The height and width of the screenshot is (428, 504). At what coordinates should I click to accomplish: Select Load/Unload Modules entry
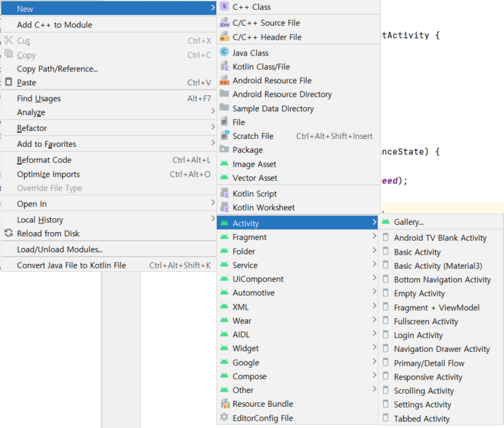pyautogui.click(x=108, y=249)
